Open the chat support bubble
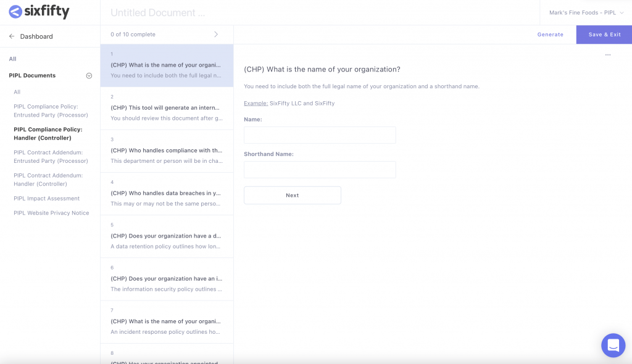Viewport: 632px width, 364px height. 613,345
